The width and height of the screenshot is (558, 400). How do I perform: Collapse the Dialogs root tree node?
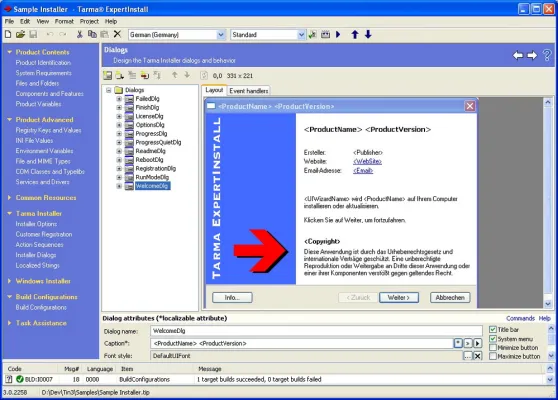tap(109, 90)
